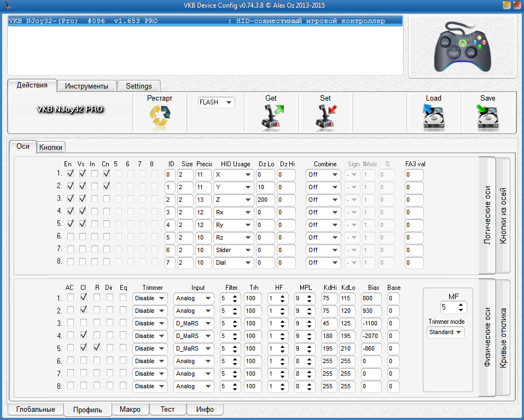Screen dimensions: 524x420
Task: Toggle the Cl checkbox for physical axis 1
Action: (84, 297)
